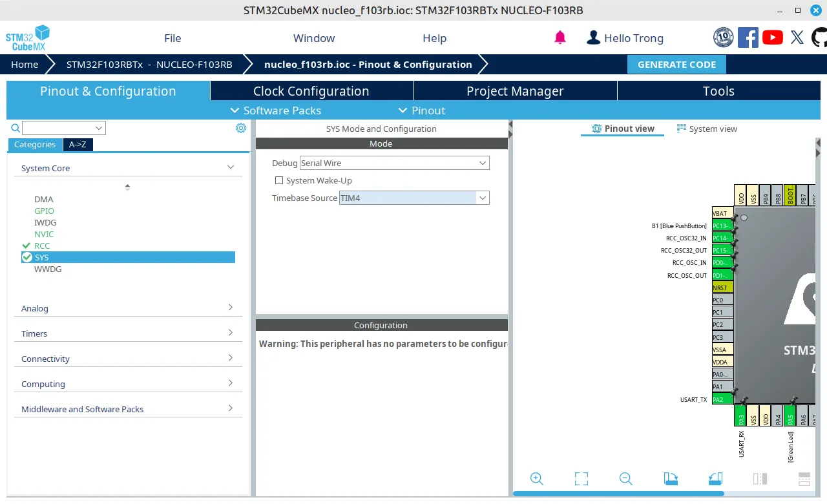This screenshot has width=827, height=504.
Task: Select DMA in System Core list
Action: click(44, 199)
